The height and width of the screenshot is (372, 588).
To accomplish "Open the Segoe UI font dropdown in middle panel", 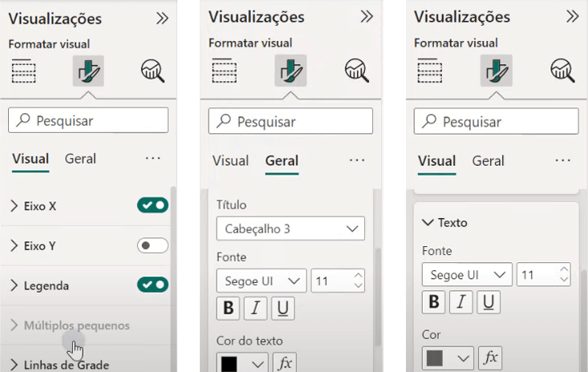I will [x=262, y=281].
